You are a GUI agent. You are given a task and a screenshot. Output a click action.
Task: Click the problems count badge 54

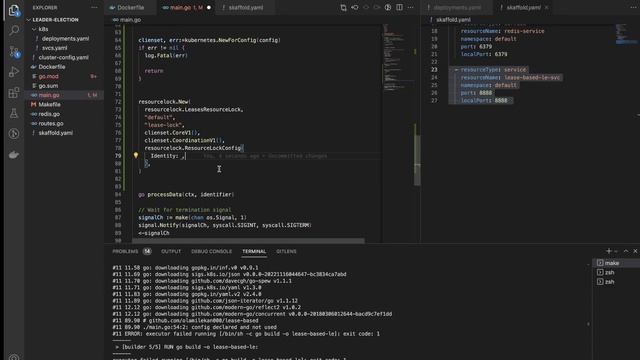[x=147, y=251]
